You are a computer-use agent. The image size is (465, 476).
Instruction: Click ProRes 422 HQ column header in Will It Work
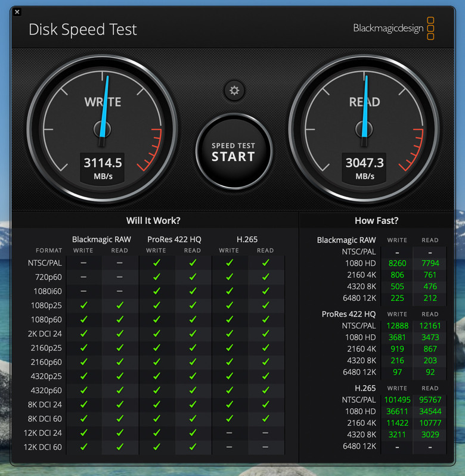[174, 239]
